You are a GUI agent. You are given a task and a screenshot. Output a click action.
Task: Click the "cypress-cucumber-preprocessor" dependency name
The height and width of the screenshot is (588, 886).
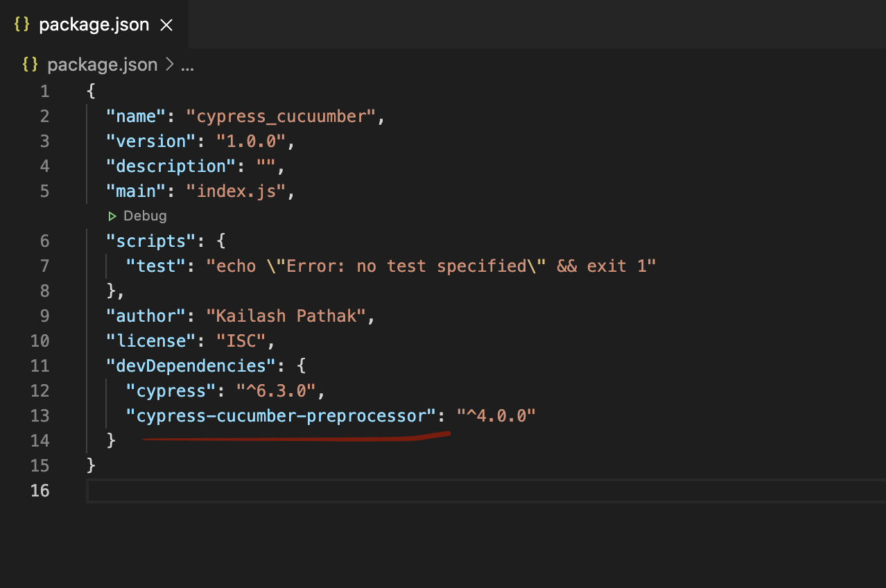click(x=281, y=416)
